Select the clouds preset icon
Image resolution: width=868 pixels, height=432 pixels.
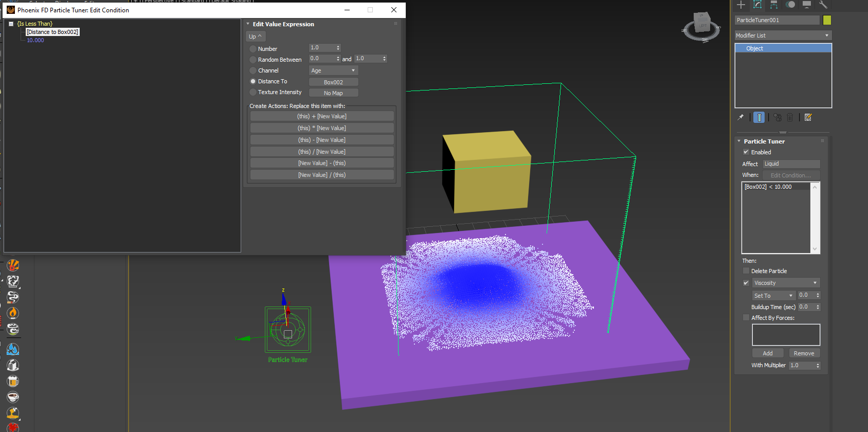[x=13, y=329]
